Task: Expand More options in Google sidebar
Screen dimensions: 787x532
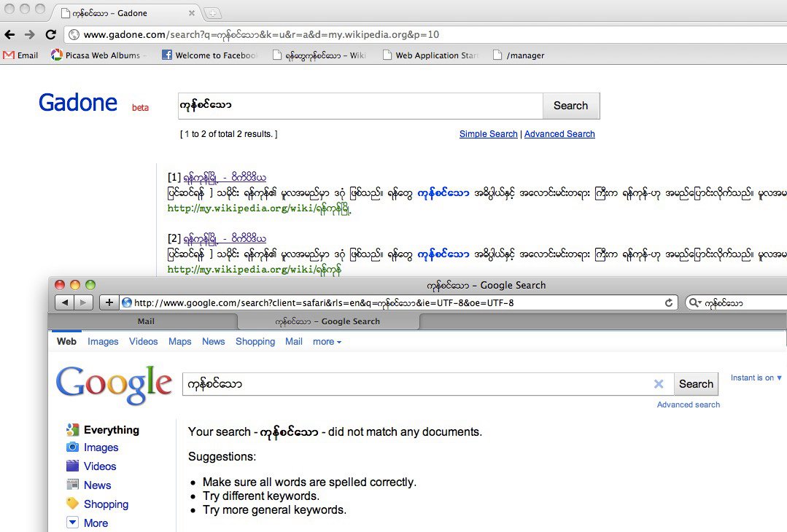Action: coord(88,523)
